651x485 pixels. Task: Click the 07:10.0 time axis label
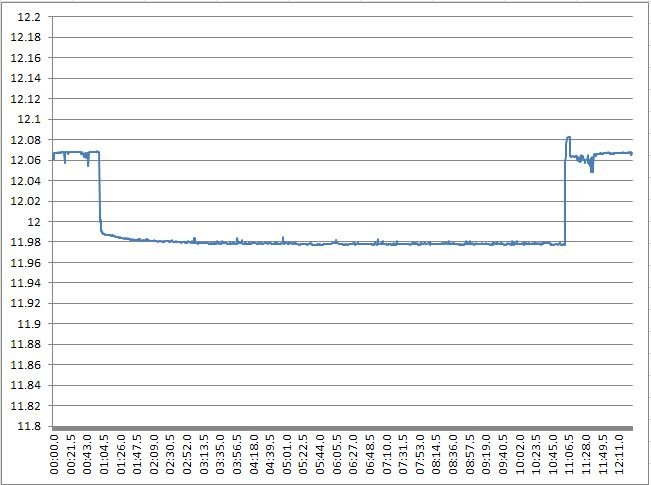388,453
